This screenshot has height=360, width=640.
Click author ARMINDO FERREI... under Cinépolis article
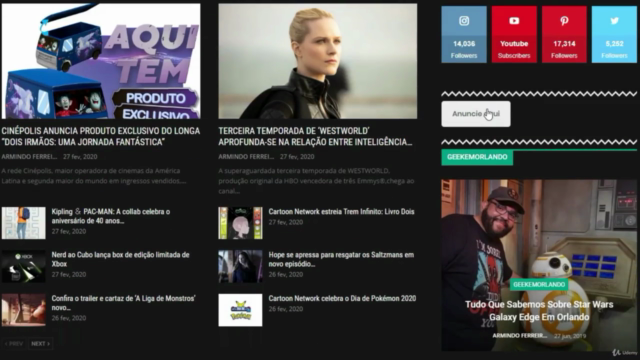pyautogui.click(x=29, y=157)
